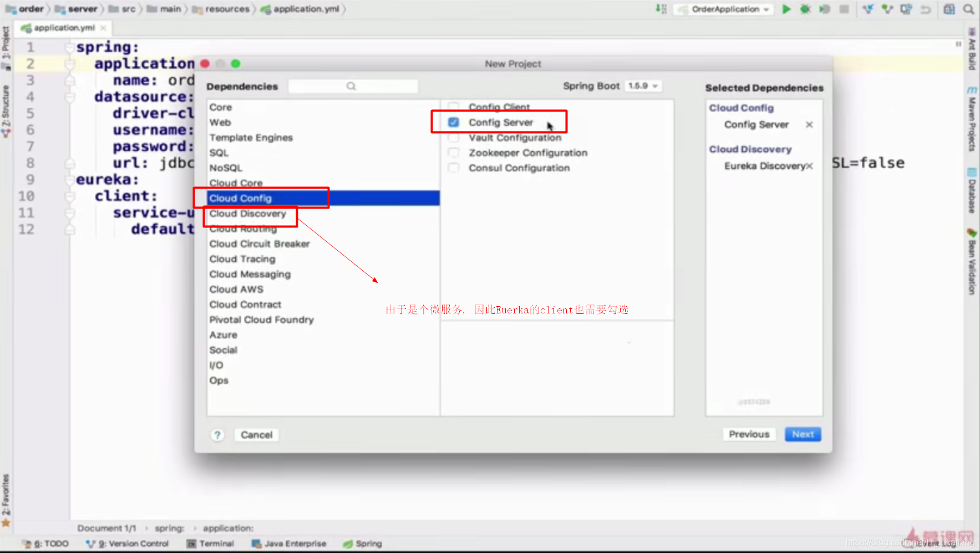980x553 pixels.
Task: Click the server breadcrumb module
Action: pyautogui.click(x=77, y=9)
